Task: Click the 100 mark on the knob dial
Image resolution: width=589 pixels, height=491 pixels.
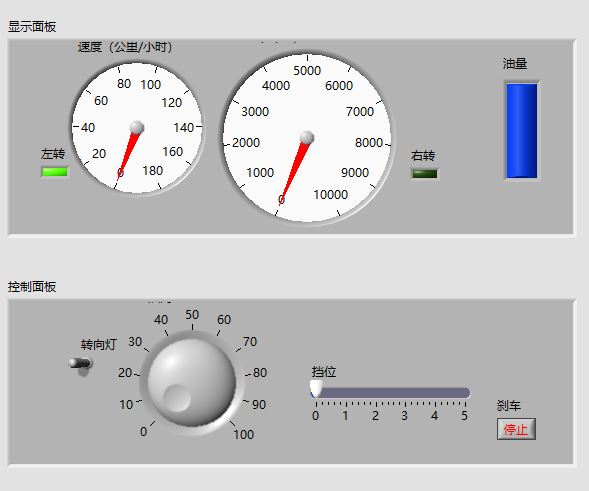Action: (x=243, y=435)
